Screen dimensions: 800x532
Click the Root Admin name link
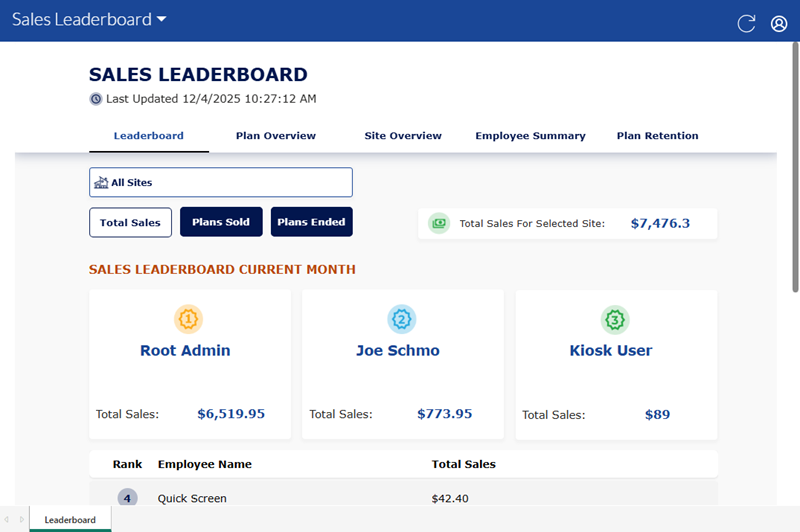click(x=185, y=351)
